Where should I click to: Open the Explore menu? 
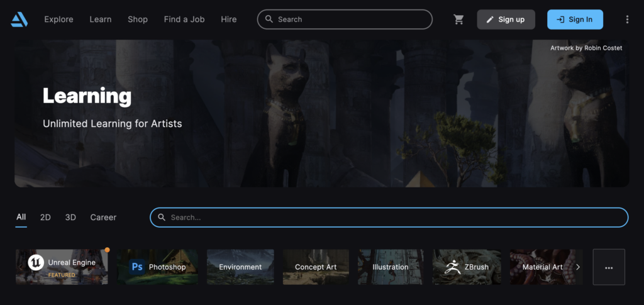point(58,19)
